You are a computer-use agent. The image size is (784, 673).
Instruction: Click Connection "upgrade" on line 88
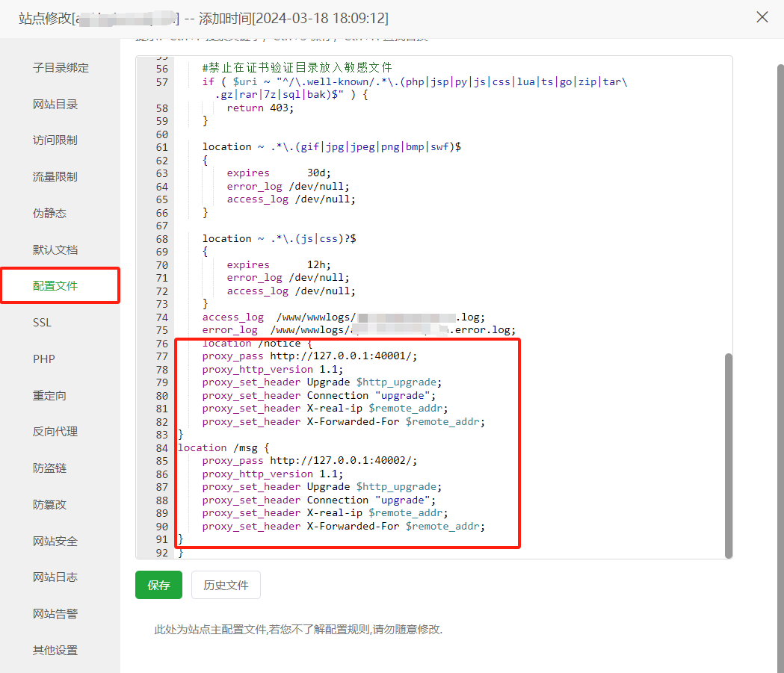pos(319,500)
